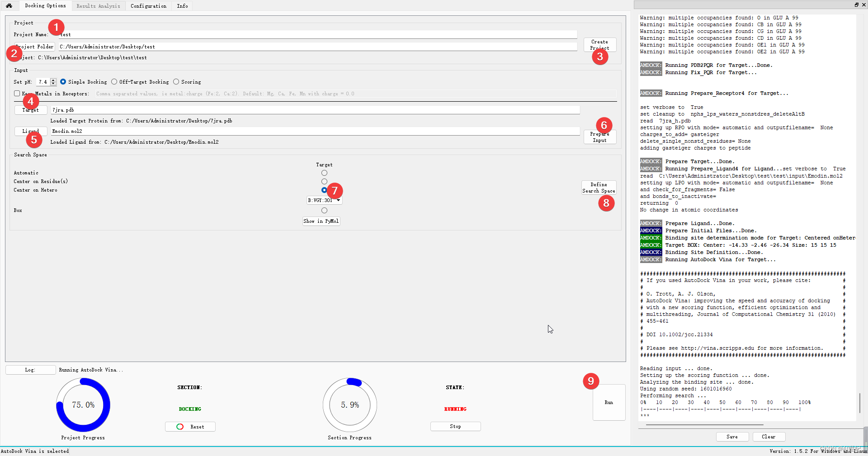
Task: Open the Info tab
Action: [182, 6]
